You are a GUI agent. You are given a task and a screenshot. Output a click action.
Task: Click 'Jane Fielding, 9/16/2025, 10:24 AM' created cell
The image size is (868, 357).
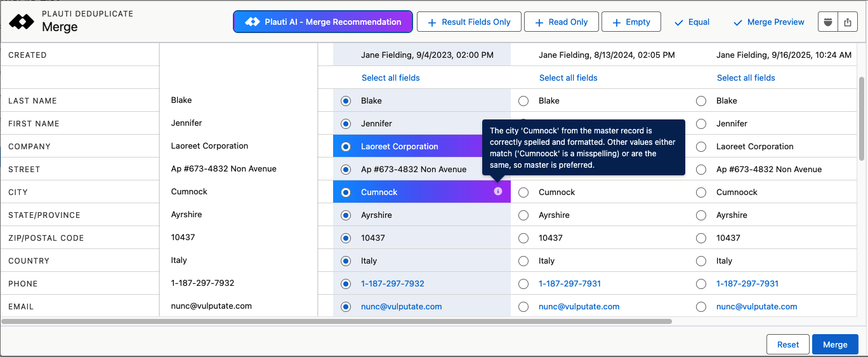pyautogui.click(x=784, y=55)
